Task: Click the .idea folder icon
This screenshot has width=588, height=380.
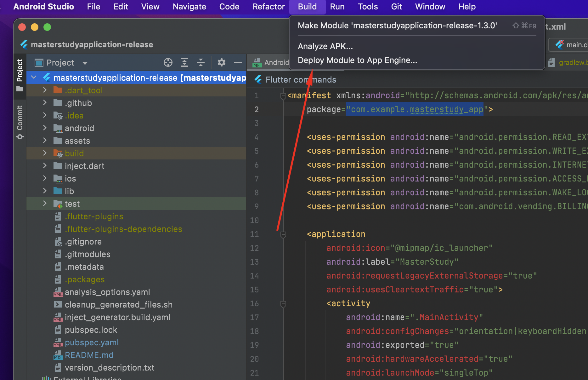Action: 58,116
